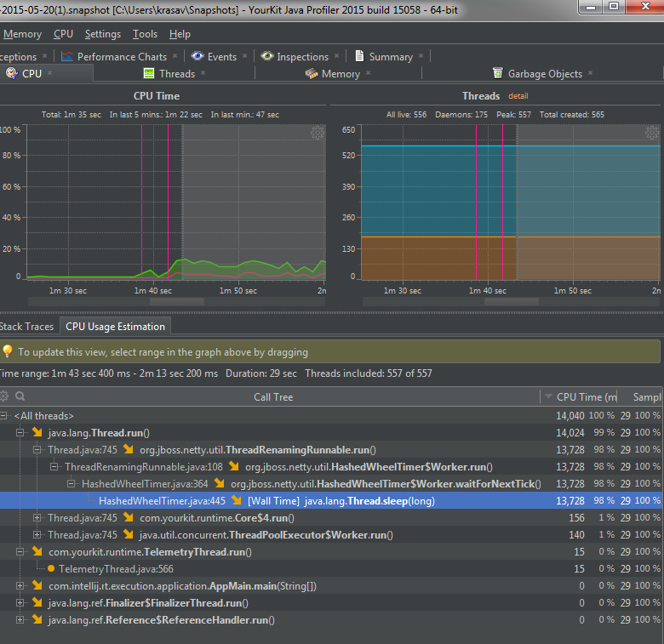Screen dimensions: 664x644
Task: Open the Threads detail link
Action: (518, 96)
